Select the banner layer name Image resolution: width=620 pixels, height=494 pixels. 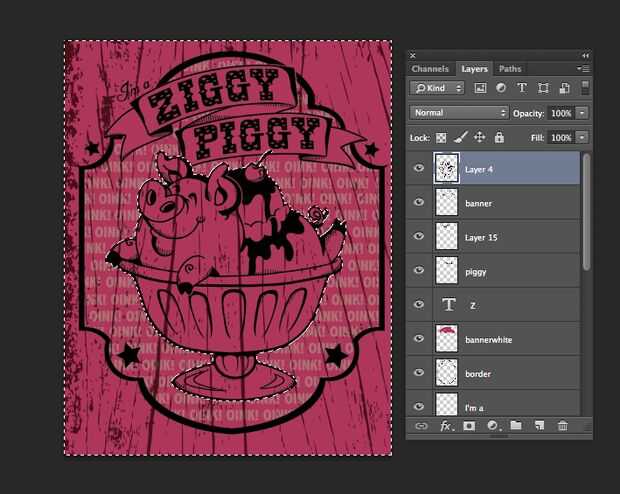478,203
